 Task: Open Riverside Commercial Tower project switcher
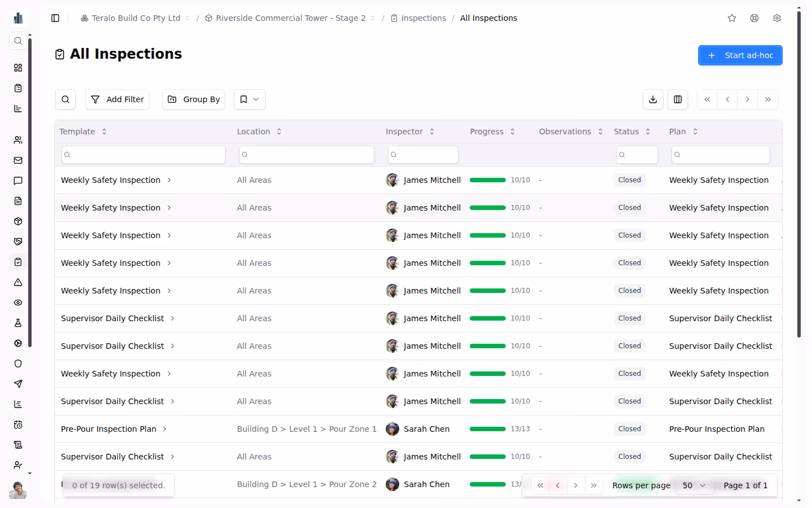290,18
